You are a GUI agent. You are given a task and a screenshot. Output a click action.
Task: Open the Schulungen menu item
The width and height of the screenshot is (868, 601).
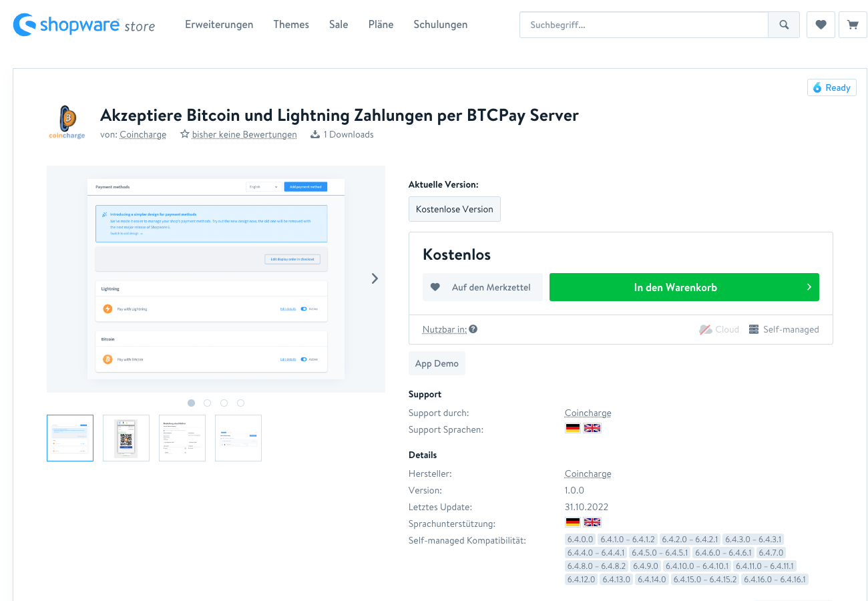click(x=441, y=25)
